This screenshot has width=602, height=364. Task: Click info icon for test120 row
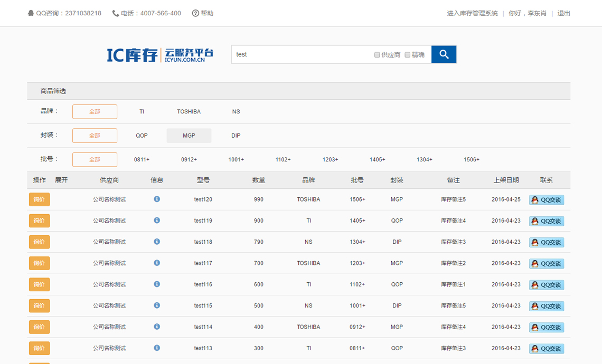157,199
